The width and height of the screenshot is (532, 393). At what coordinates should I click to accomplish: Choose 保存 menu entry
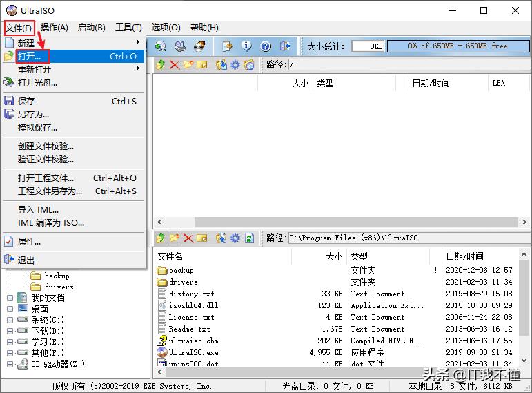click(x=74, y=102)
